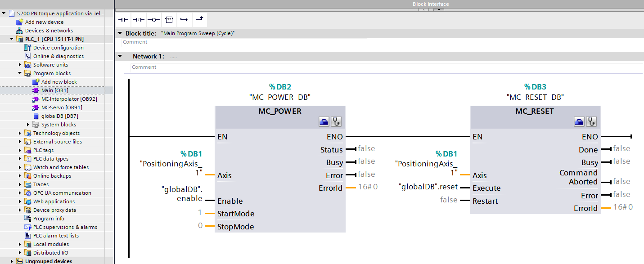Open a new branch in the network
This screenshot has width=644, height=264.
pos(183,19)
